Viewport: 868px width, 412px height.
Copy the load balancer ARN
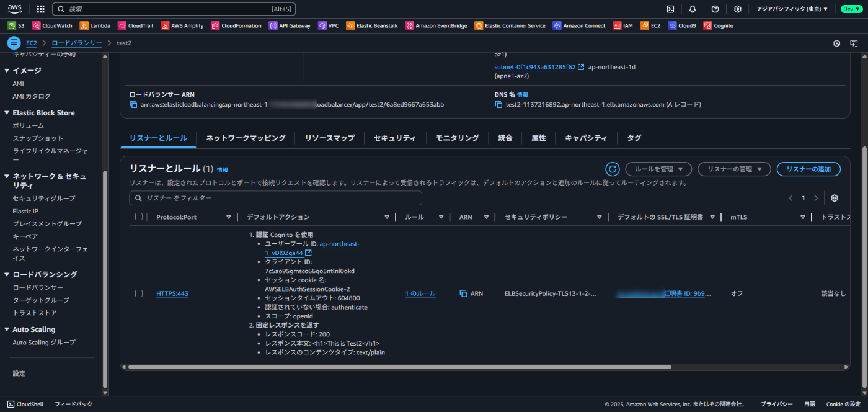click(x=133, y=104)
